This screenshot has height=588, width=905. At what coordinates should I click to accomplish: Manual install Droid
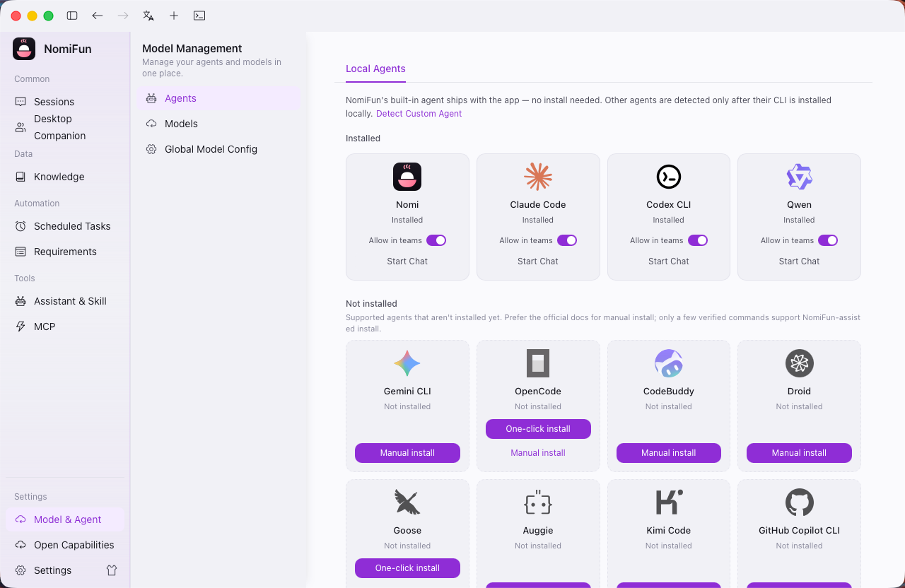[x=799, y=453]
